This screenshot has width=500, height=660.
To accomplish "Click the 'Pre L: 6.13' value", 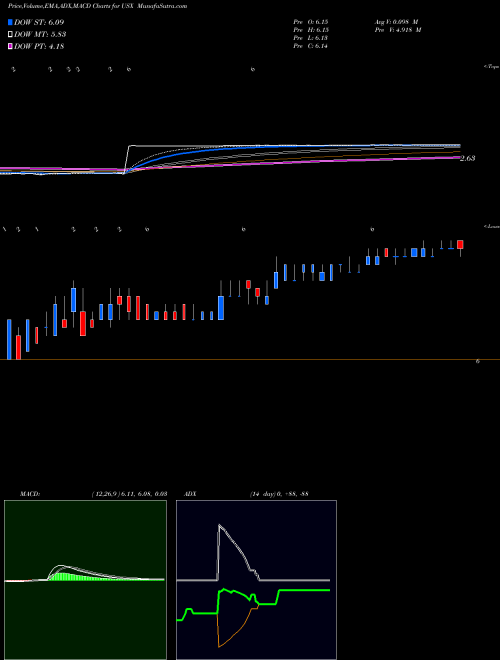I will point(311,38).
